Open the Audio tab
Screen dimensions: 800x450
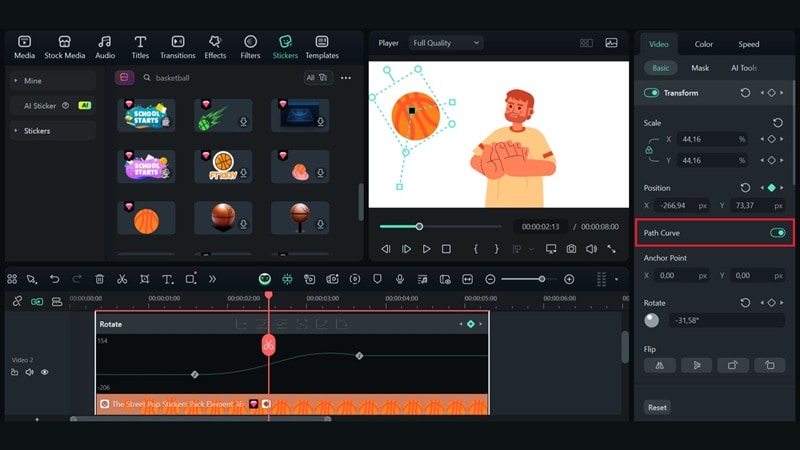click(x=105, y=47)
